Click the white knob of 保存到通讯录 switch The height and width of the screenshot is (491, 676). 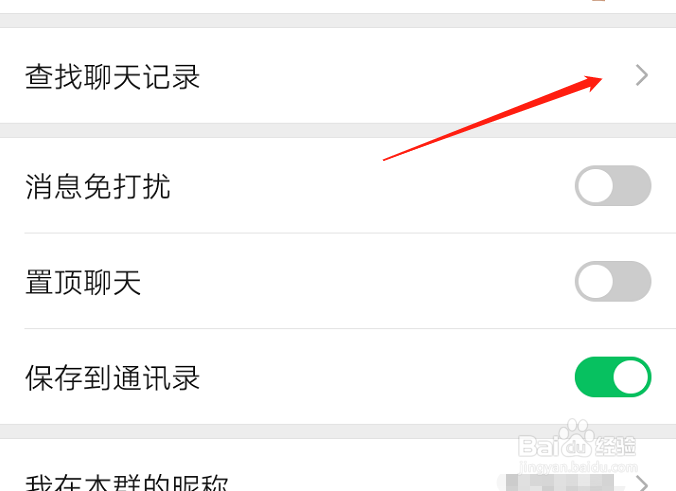[631, 377]
